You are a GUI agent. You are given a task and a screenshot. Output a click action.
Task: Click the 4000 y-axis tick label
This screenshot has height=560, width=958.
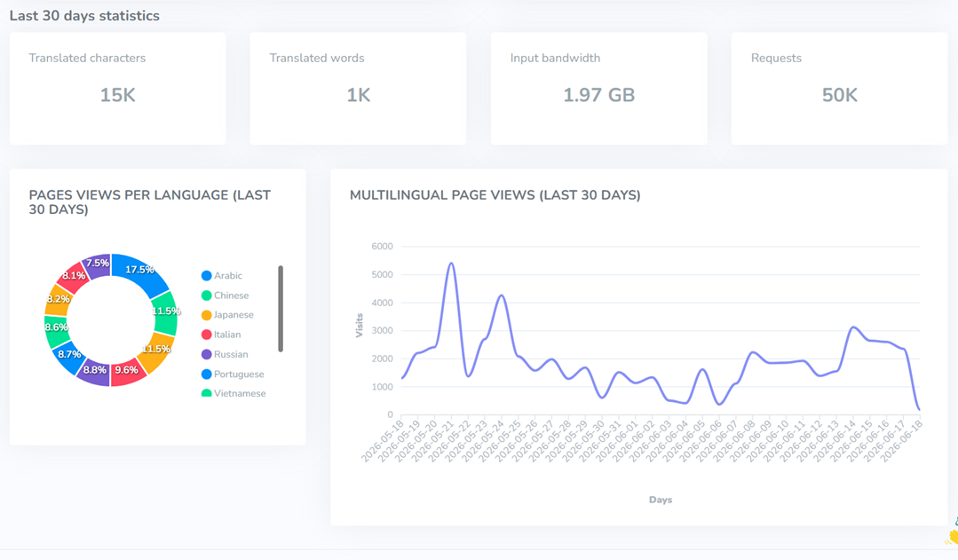(x=382, y=303)
